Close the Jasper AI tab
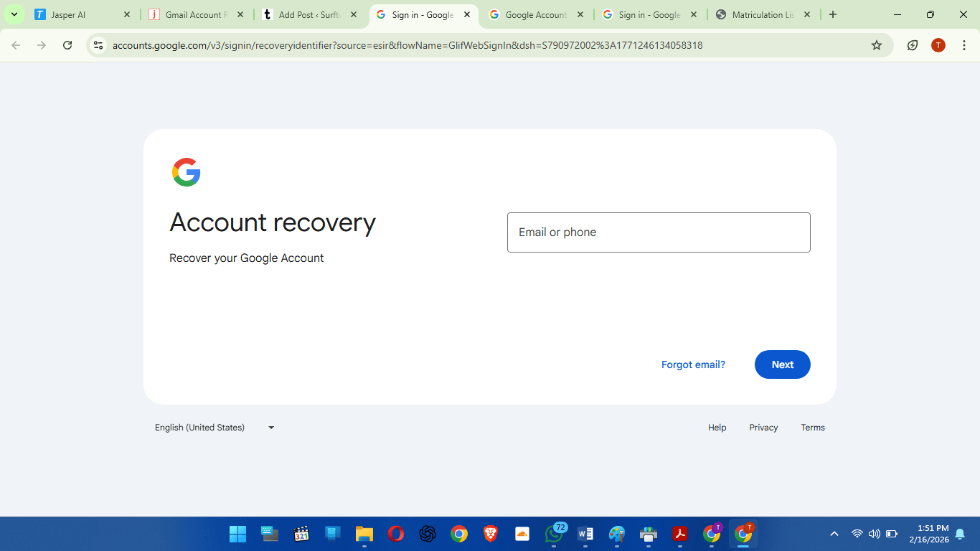This screenshot has height=551, width=980. (127, 14)
